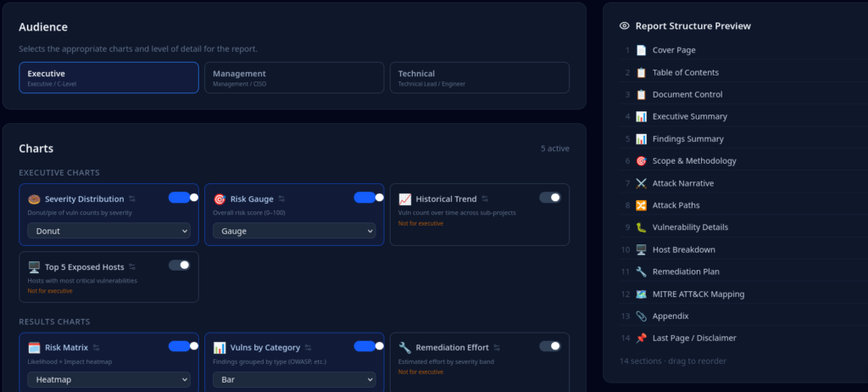Viewport: 868px width, 392px height.
Task: Click the Risk Gauge target icon
Action: [x=220, y=199]
